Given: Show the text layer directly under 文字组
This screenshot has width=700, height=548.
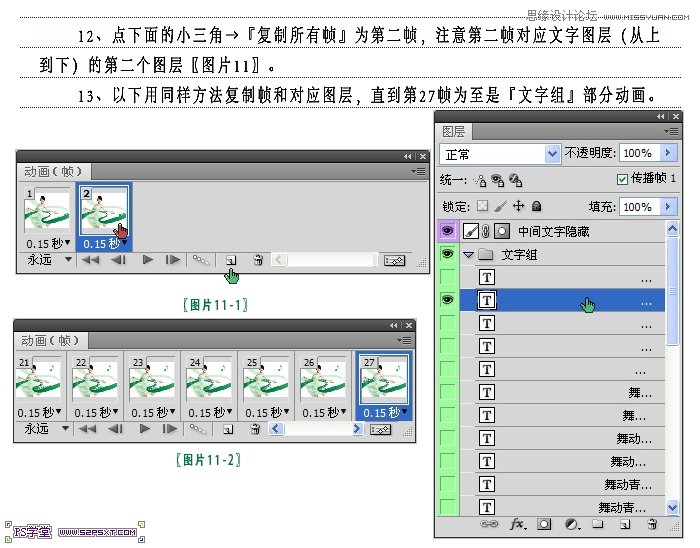Looking at the screenshot, I should pos(447,277).
